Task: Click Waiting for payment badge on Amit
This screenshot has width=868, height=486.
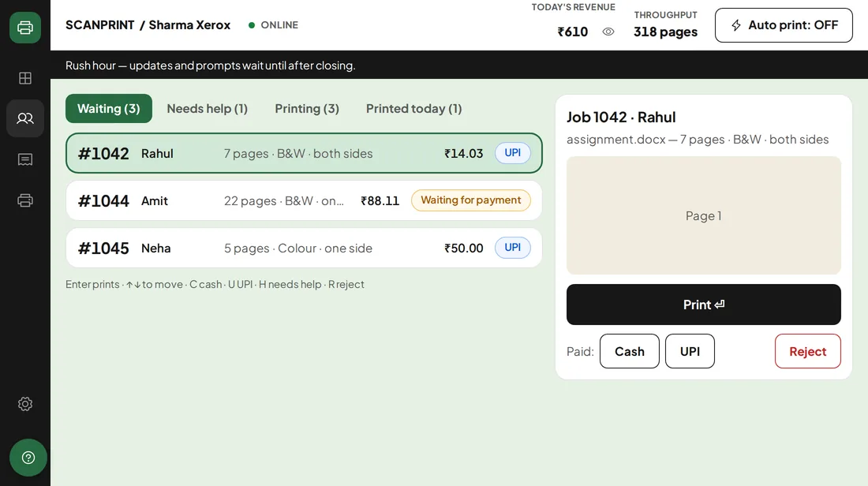Action: click(470, 200)
